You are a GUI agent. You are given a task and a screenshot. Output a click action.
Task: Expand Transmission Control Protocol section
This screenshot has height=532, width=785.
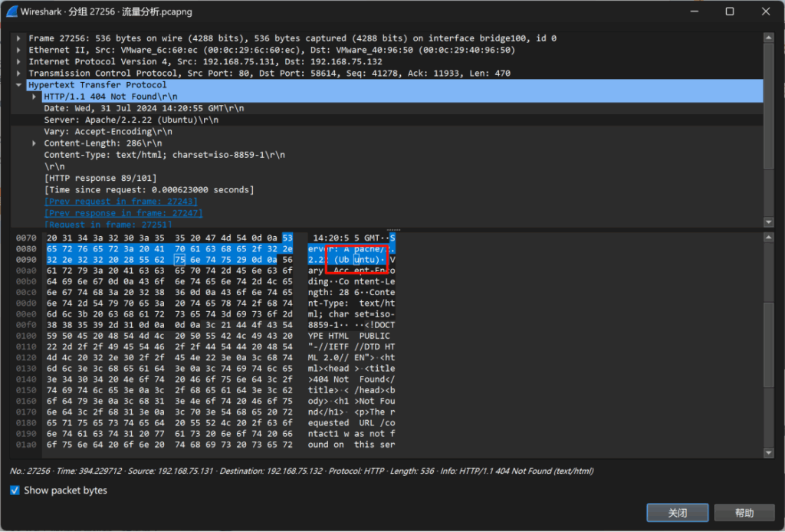[x=20, y=74]
